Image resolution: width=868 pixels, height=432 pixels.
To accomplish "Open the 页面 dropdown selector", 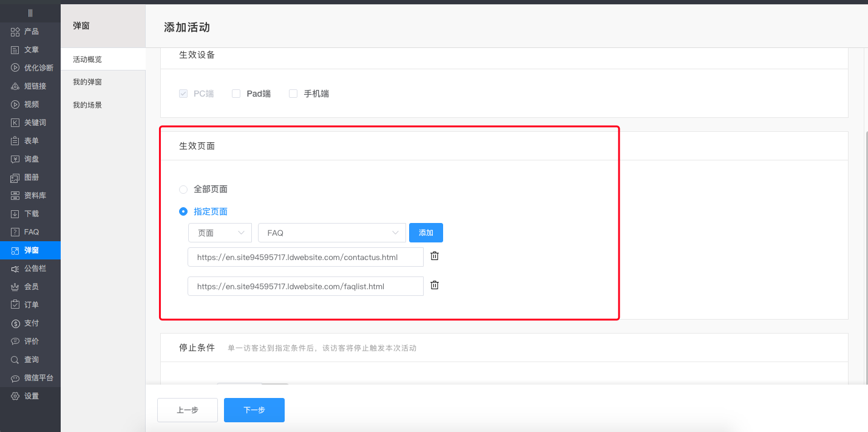I will point(220,233).
